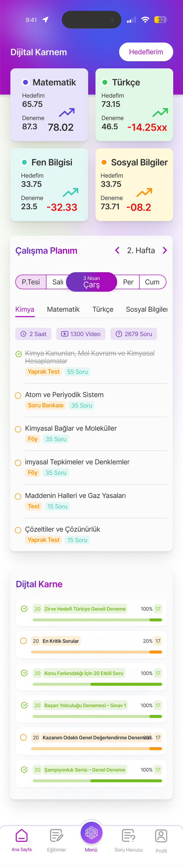Tap the 20% progress bar of En Kritik Sorular
Screen dimensions: 183x868
[x=91, y=652]
